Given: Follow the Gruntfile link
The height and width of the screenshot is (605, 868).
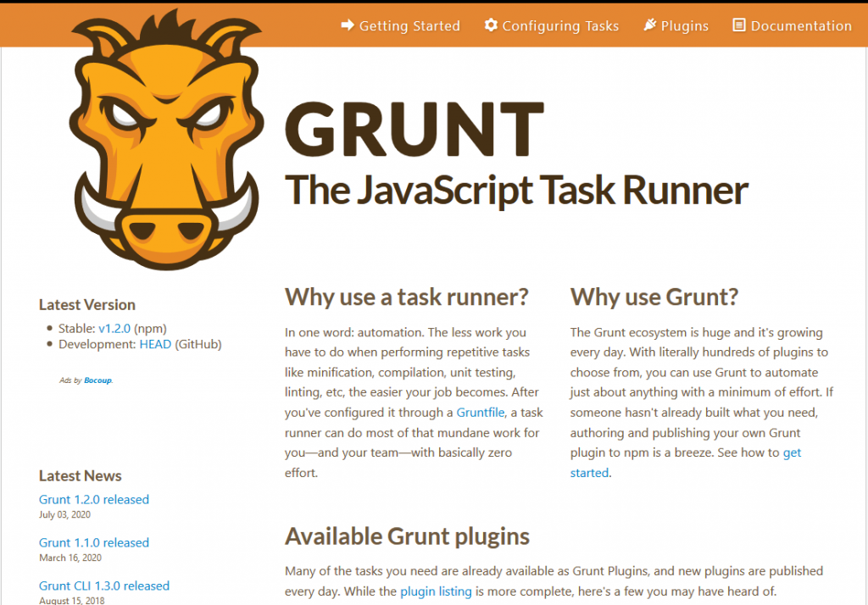Looking at the screenshot, I should [x=481, y=413].
